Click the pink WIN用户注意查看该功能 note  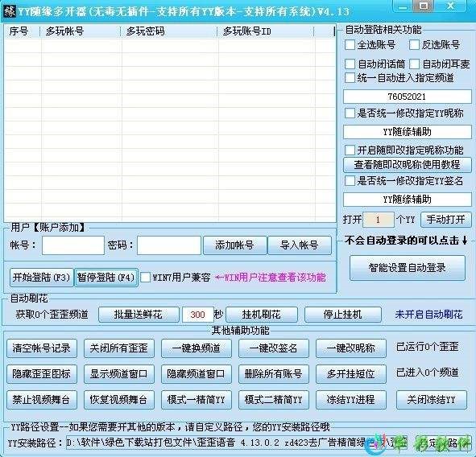271,277
